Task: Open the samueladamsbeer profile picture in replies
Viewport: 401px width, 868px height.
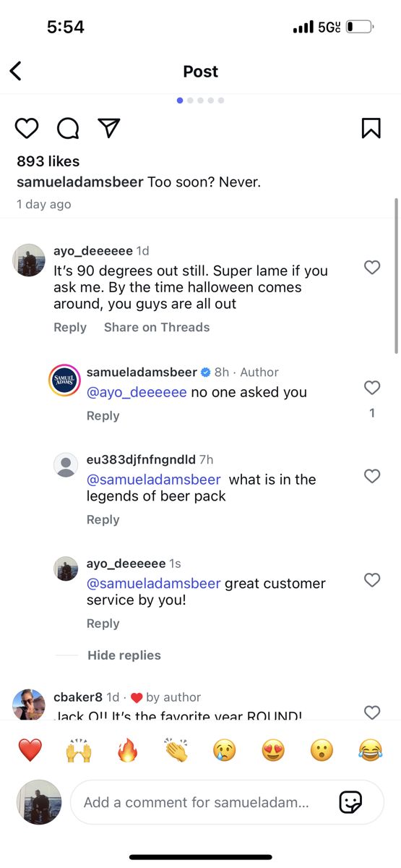Action: (64, 380)
